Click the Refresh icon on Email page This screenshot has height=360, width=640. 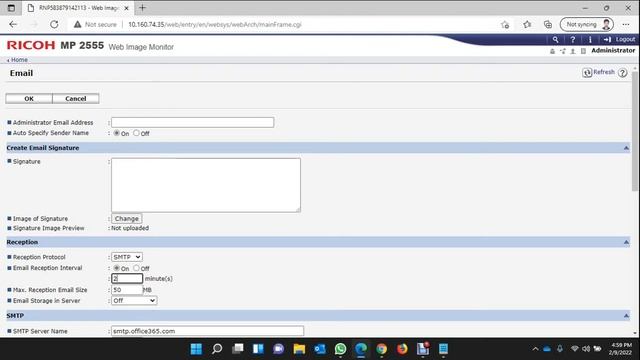point(587,73)
